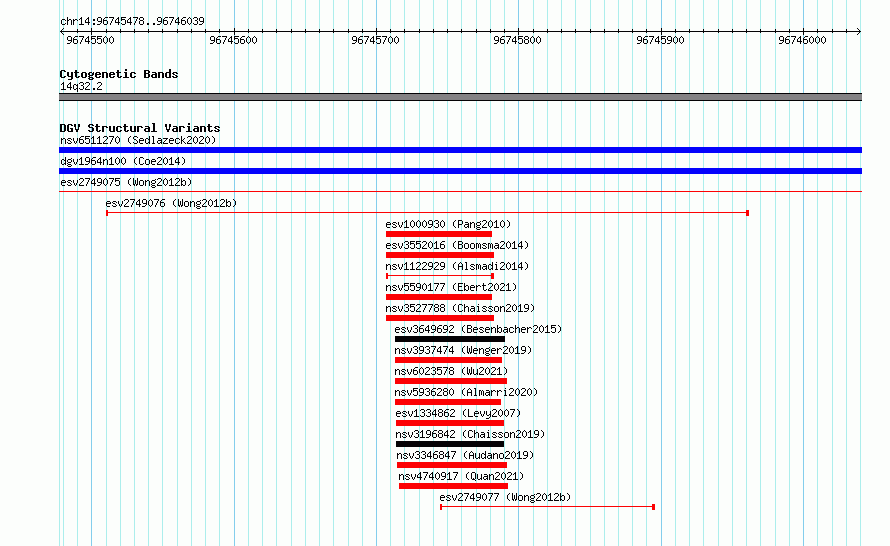Click nsv1122929 (Alsmadi2014) label

[x=457, y=266]
